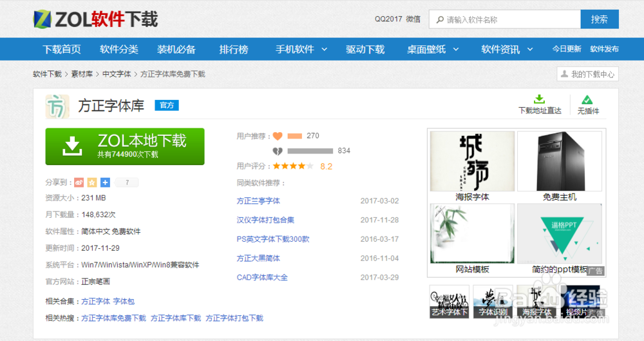Open 今日更新 in the nav bar

pyautogui.click(x=566, y=49)
